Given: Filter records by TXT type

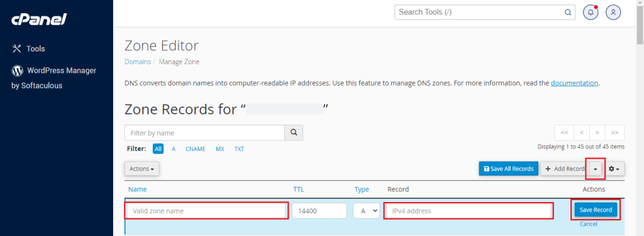Looking at the screenshot, I should click(x=239, y=149).
